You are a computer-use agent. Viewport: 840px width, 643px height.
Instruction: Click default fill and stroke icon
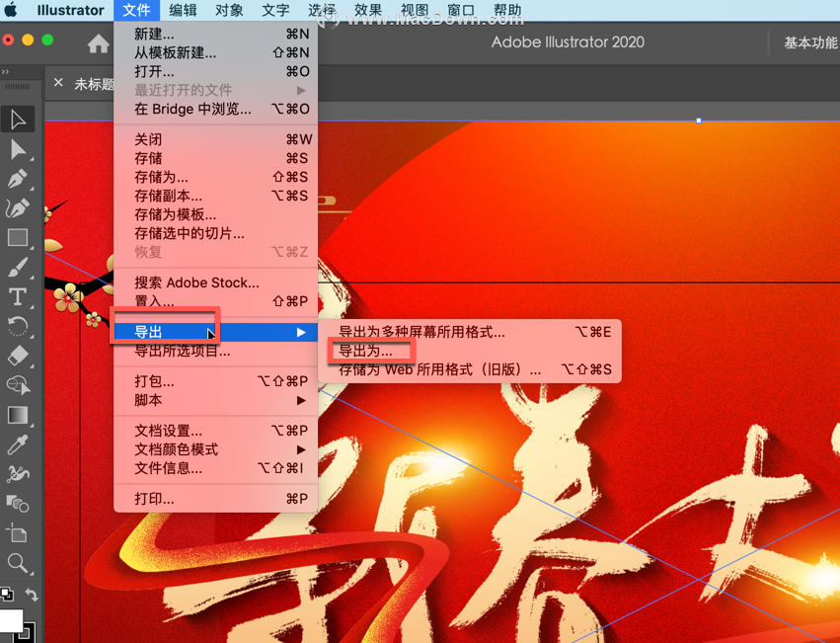[7, 594]
